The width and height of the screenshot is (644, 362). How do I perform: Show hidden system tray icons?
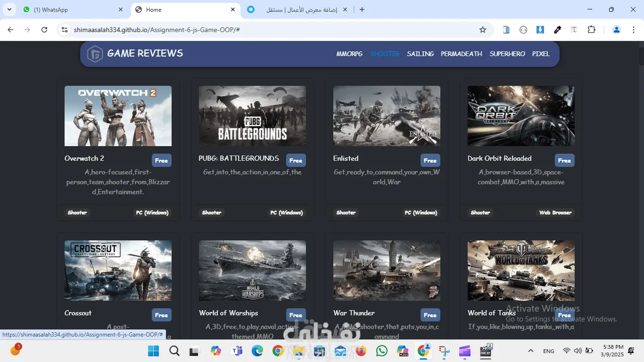click(531, 351)
